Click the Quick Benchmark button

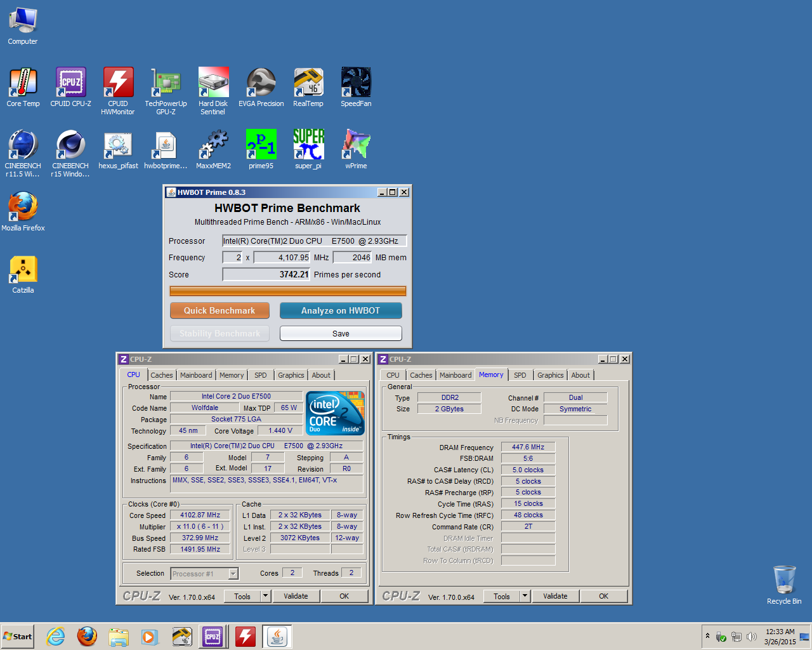(219, 310)
